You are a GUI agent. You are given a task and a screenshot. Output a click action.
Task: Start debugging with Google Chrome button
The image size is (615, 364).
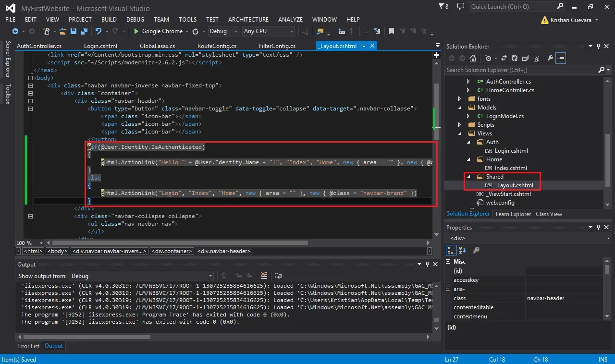(x=159, y=31)
